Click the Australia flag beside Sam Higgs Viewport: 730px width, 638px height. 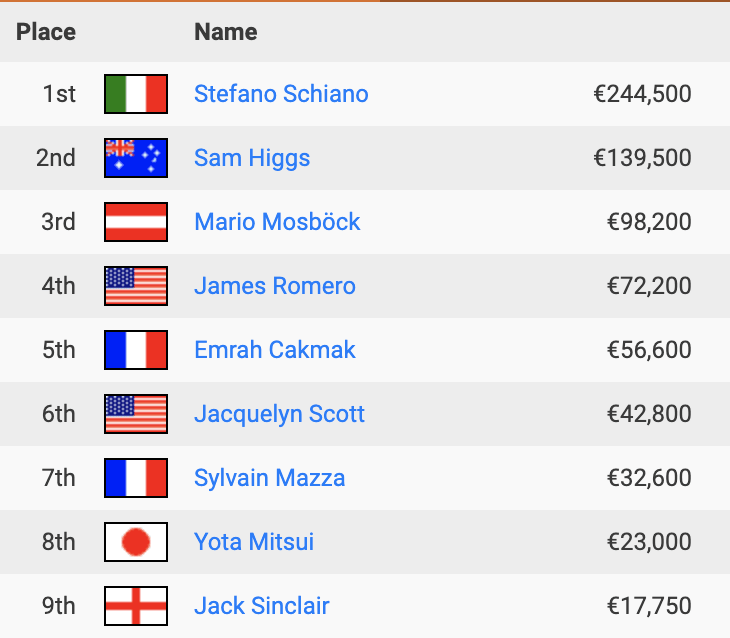[x=135, y=158]
